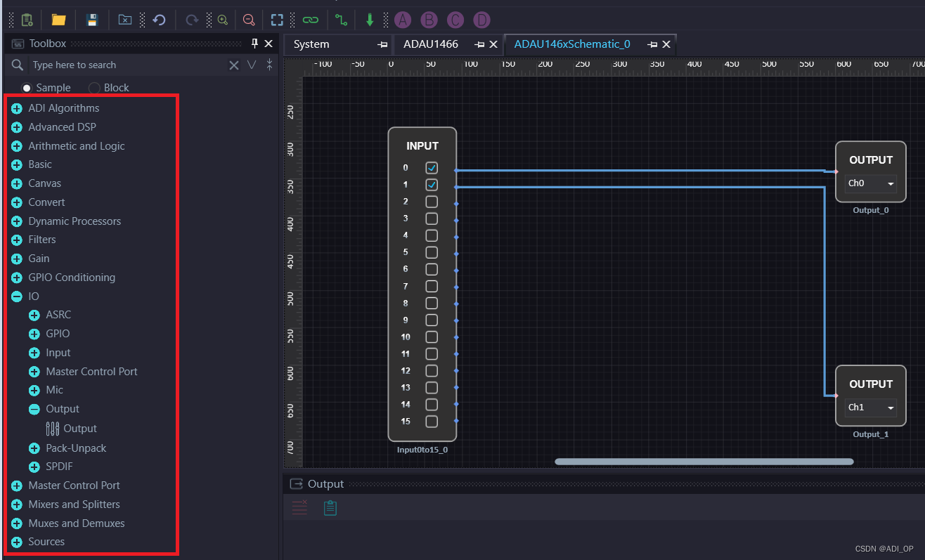Click the schematic horizontal scrollbar
The image size is (925, 560).
704,462
